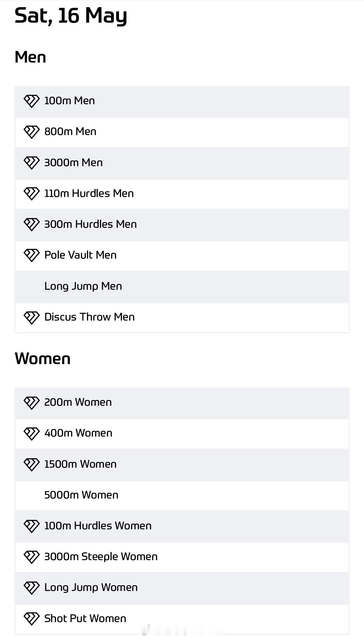Image resolution: width=364 pixels, height=639 pixels.
Task: Open the 3000m Men event
Action: [73, 163]
